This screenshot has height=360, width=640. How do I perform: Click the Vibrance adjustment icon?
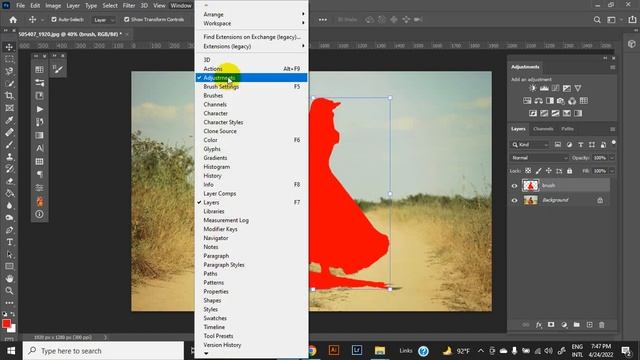[578, 88]
